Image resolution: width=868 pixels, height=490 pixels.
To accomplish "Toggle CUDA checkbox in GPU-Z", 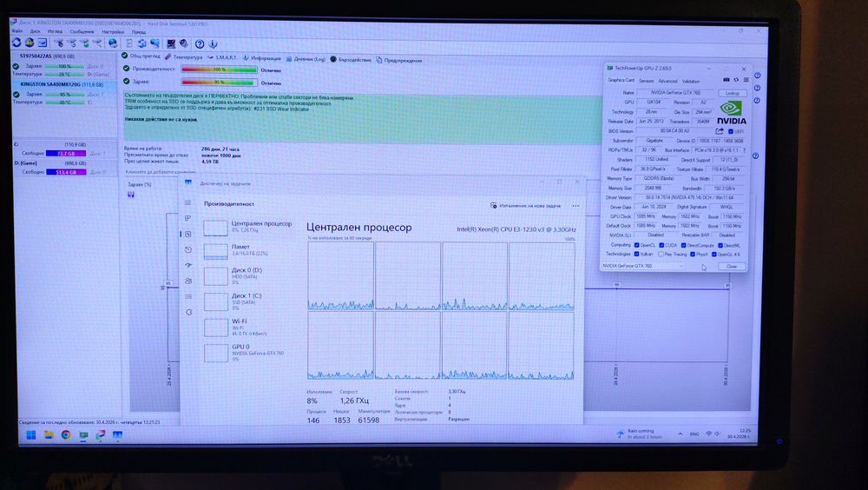I will (x=661, y=245).
